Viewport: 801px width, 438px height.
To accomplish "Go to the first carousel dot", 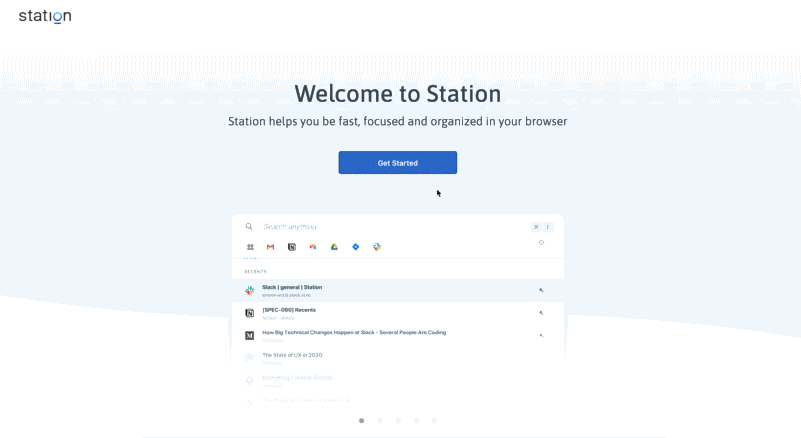I will [361, 421].
